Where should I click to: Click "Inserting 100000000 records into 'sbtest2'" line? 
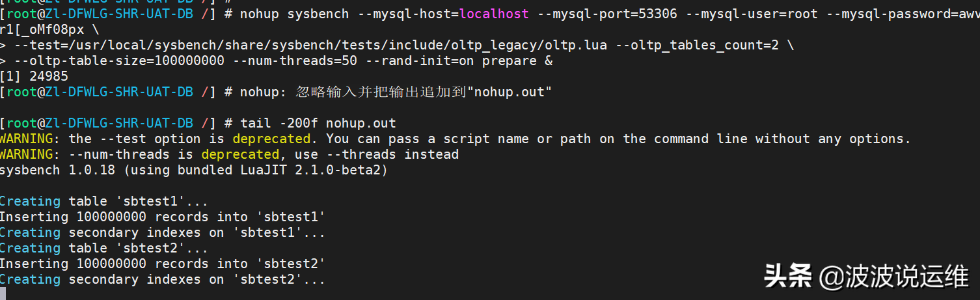point(162,264)
